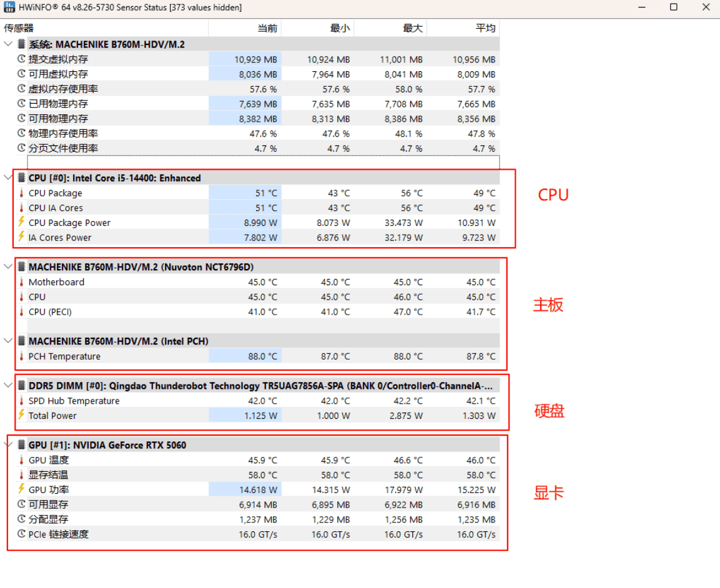Collapse the Nuvoton NCT6796D sensor group
720x588 pixels.
point(8,267)
